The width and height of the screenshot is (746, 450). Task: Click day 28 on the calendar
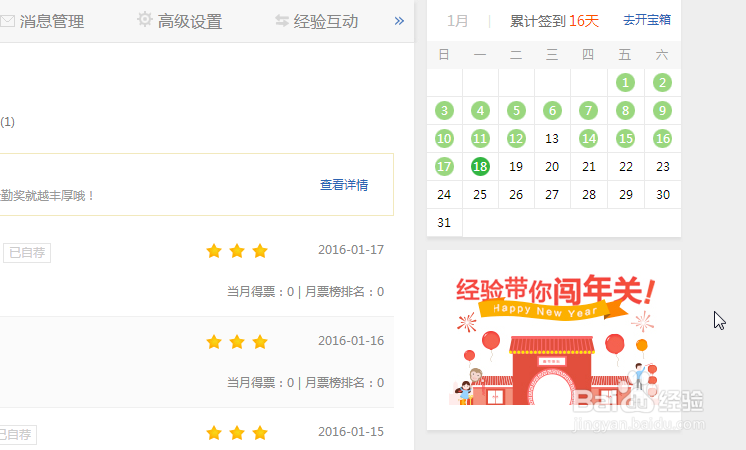pos(589,195)
